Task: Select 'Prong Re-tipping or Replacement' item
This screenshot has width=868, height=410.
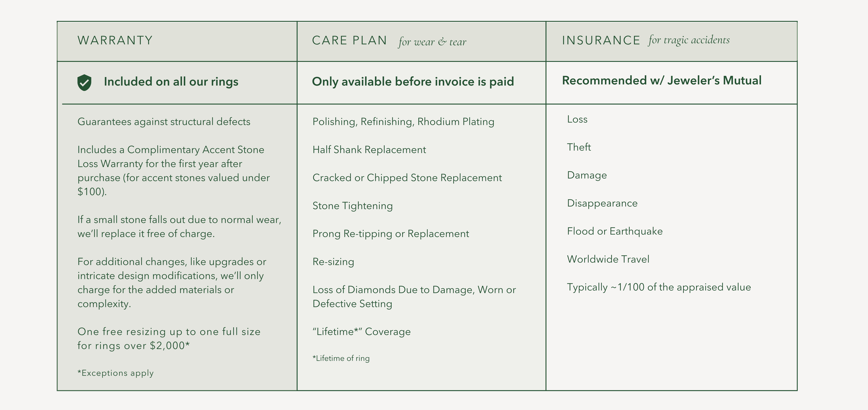Action: [x=391, y=234]
